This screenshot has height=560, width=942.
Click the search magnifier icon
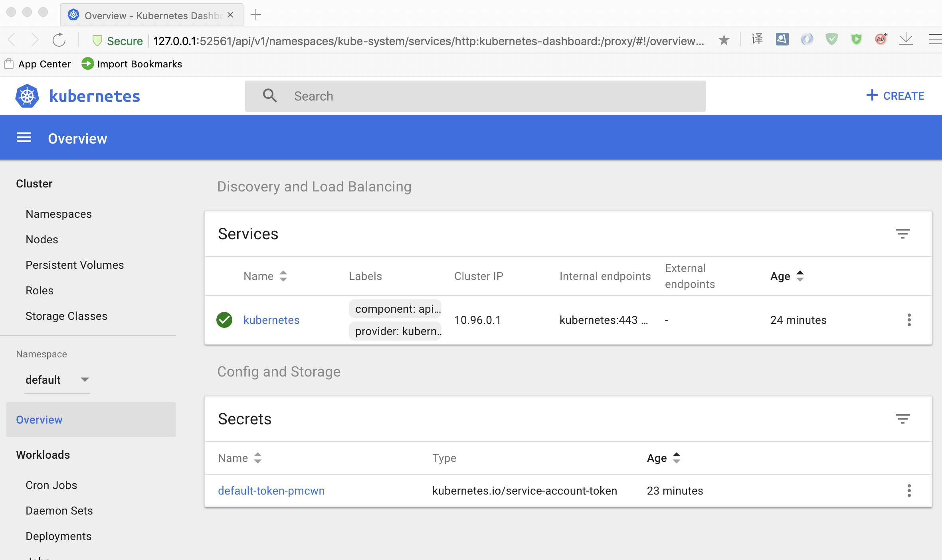click(x=270, y=96)
